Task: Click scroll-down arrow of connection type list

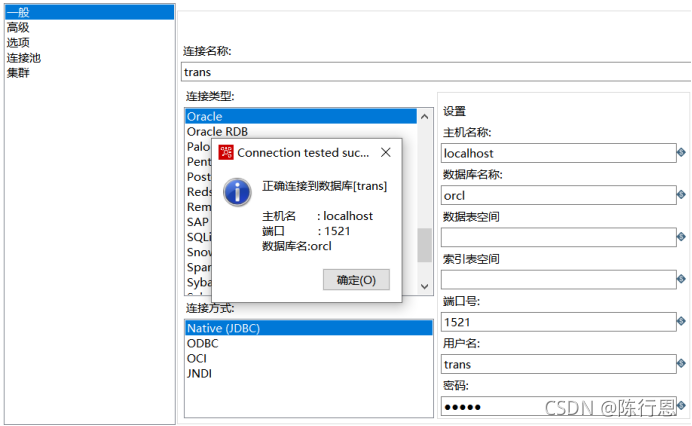Action: [425, 286]
